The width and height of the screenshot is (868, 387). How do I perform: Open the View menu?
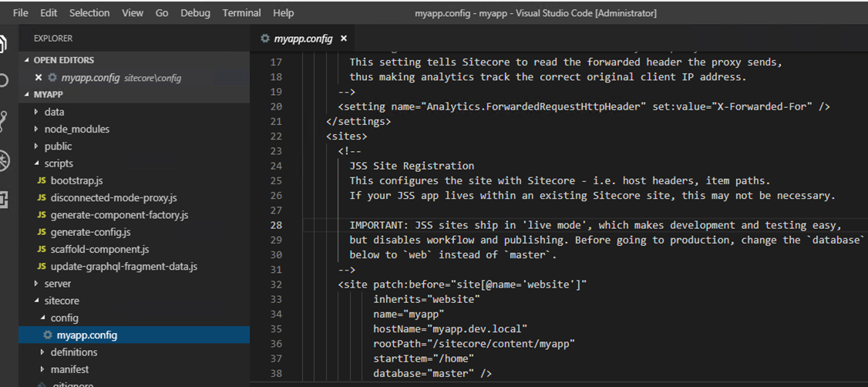tap(133, 13)
